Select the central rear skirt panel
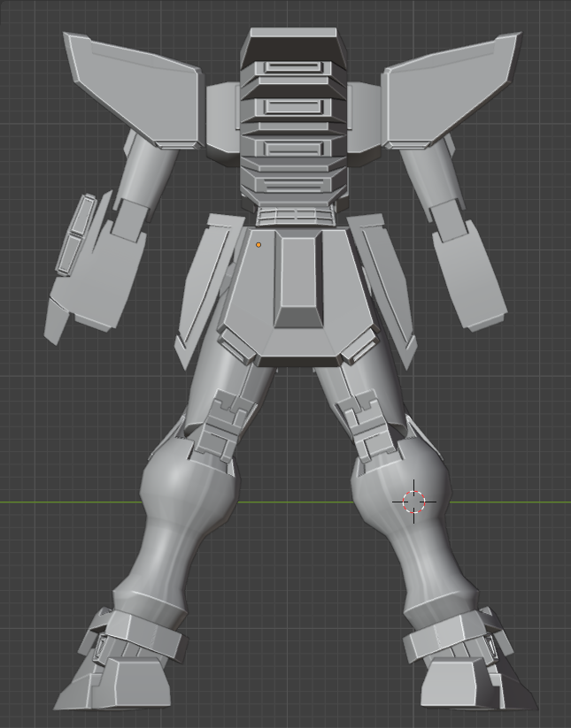Screen dimensions: 571x728 pyautogui.click(x=297, y=283)
